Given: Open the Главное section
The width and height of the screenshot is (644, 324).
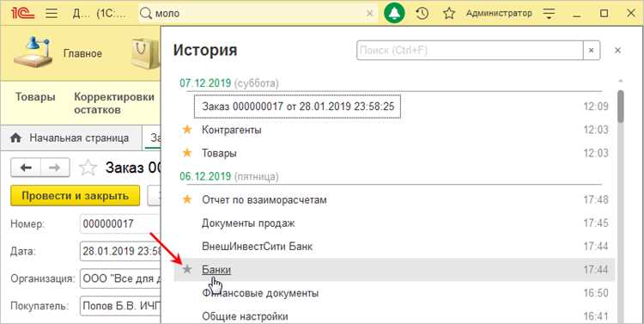Looking at the screenshot, I should click(82, 53).
